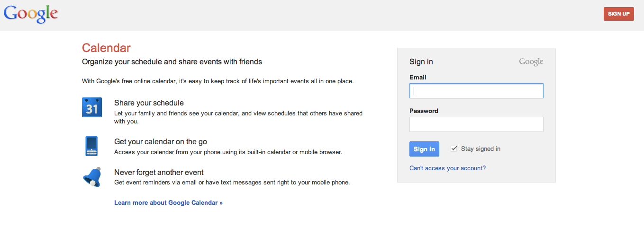The image size is (644, 227).
Task: Focus the Password input field
Action: [476, 124]
